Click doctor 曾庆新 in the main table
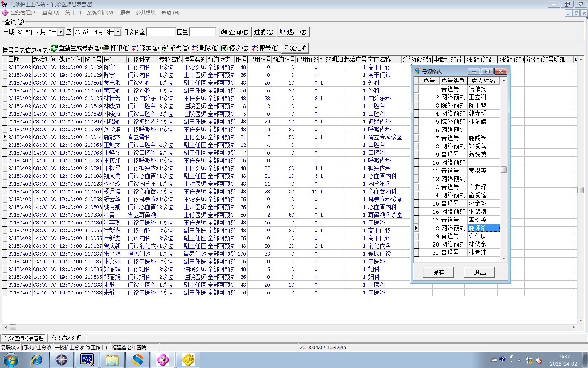The width and height of the screenshot is (588, 368). pyautogui.click(x=114, y=246)
